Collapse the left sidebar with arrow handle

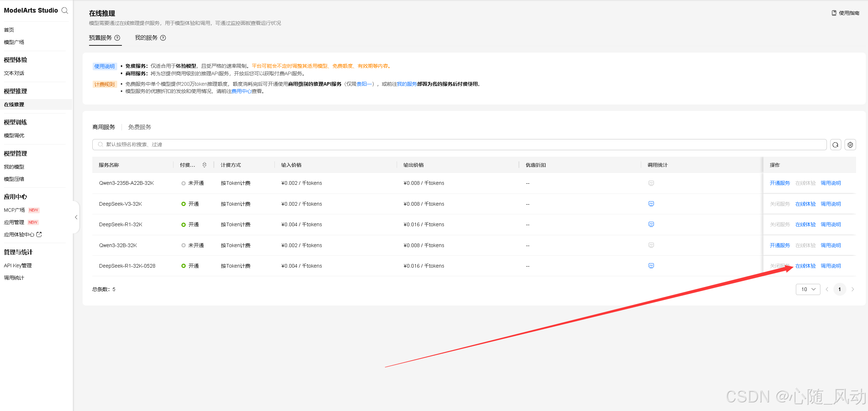(76, 217)
